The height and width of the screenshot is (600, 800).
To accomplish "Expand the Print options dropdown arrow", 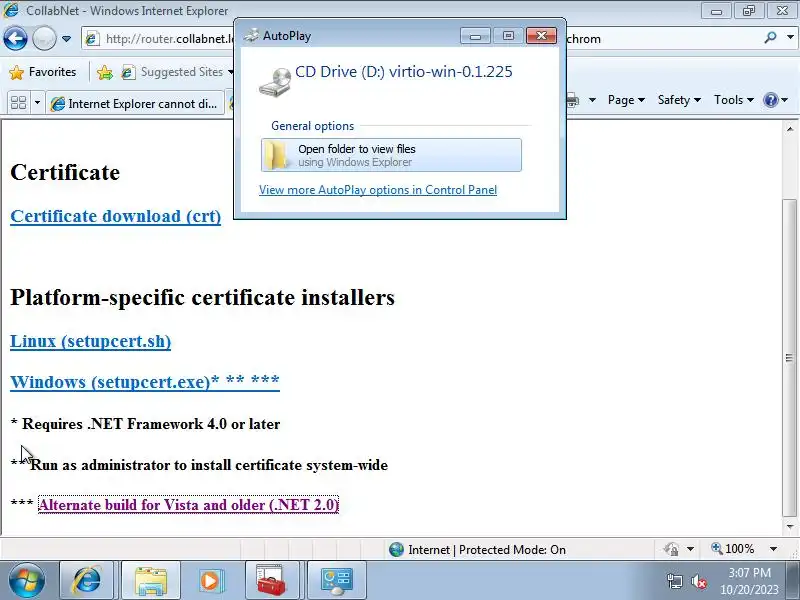I will tap(592, 100).
